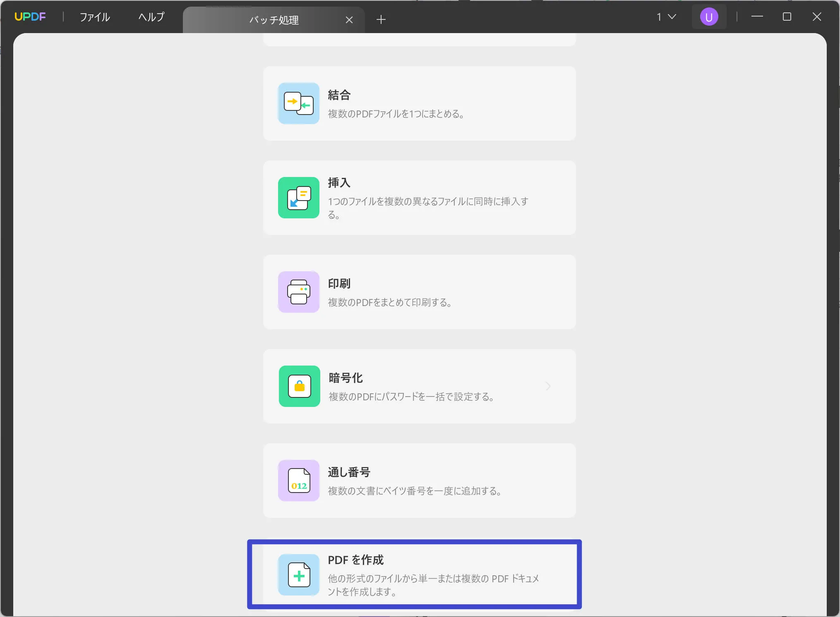Open the ヘルプ menu
Image resolution: width=840 pixels, height=617 pixels.
151,17
